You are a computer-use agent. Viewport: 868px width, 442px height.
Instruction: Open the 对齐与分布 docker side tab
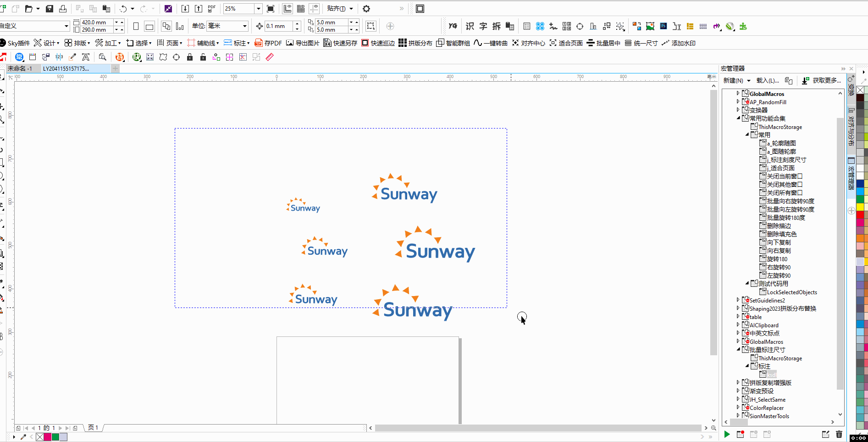point(851,127)
